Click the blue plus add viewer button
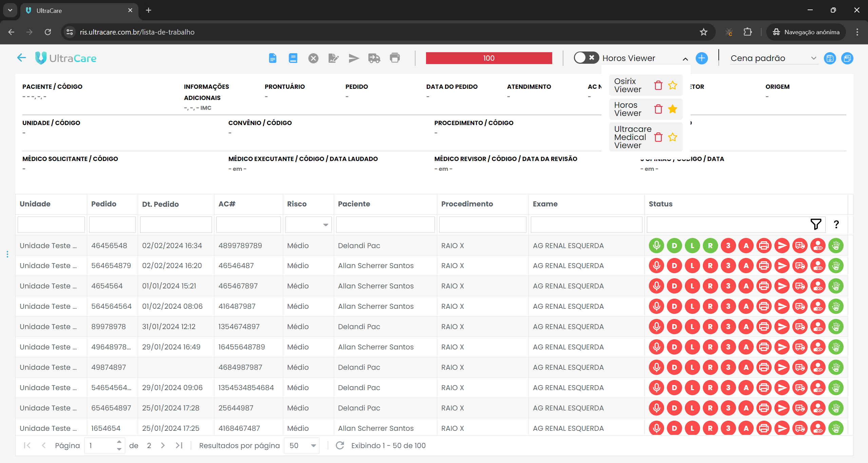Screen dimensions: 868x463 tap(701, 58)
